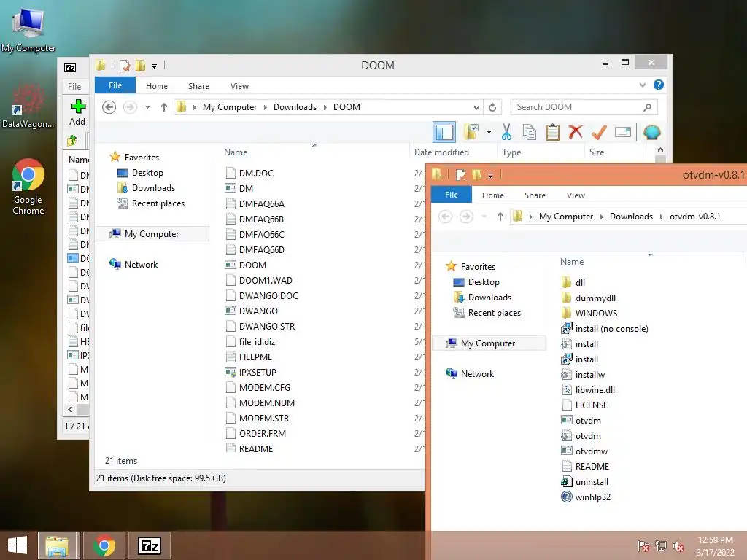Screen dimensions: 747x560
Task: Click My Computer breadcrumb in DOOM address bar
Action: coord(230,107)
